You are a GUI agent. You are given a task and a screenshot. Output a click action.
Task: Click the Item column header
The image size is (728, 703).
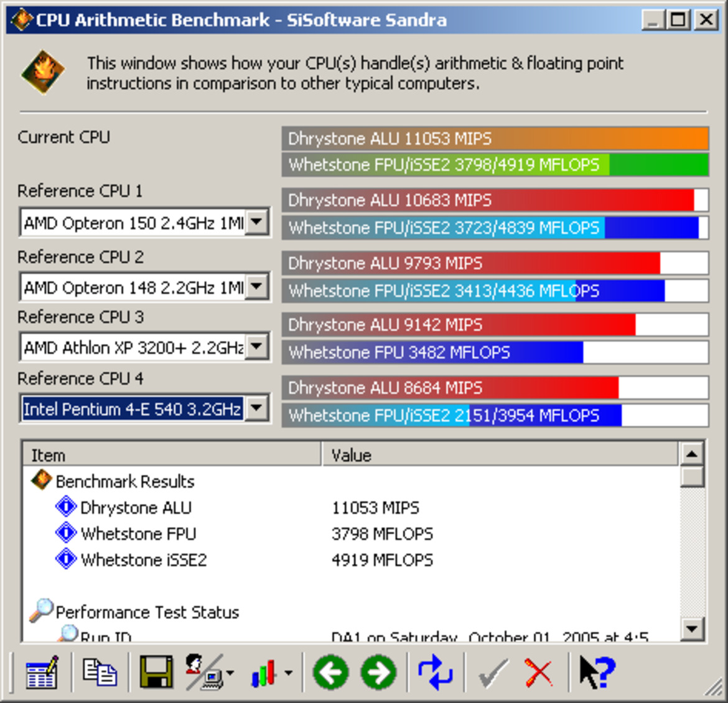coord(172,454)
